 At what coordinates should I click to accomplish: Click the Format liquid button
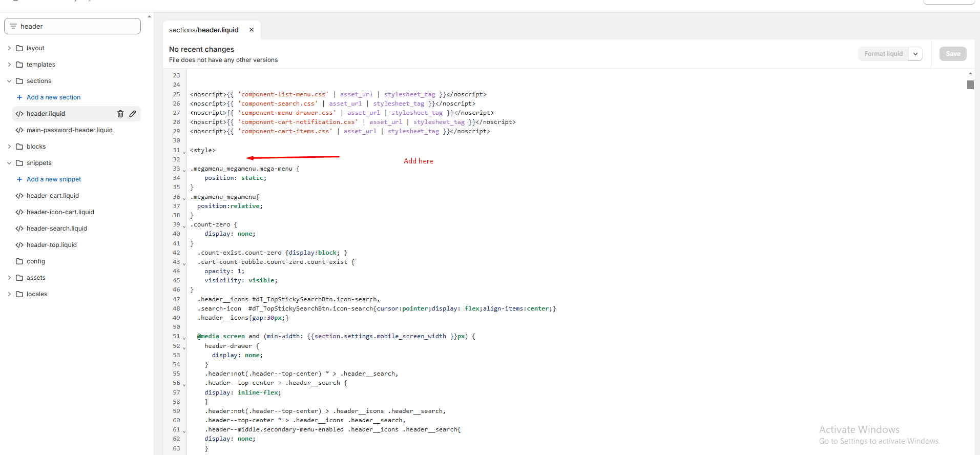pos(883,54)
